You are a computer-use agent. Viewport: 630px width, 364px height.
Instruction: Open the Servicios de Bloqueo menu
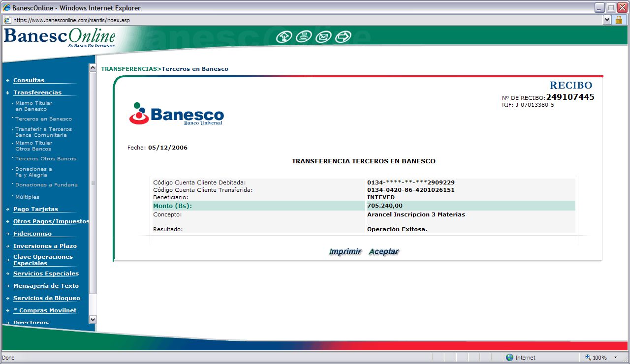(x=47, y=298)
